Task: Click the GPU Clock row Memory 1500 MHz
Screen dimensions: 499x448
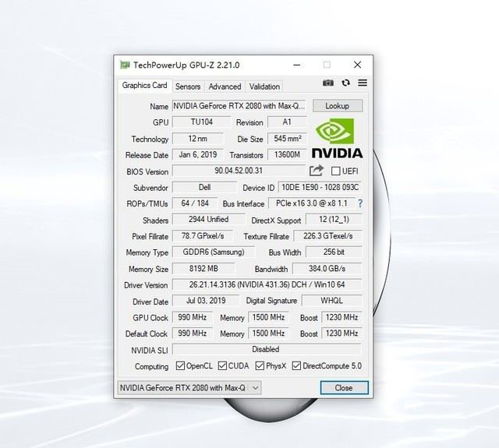Action: click(x=268, y=317)
